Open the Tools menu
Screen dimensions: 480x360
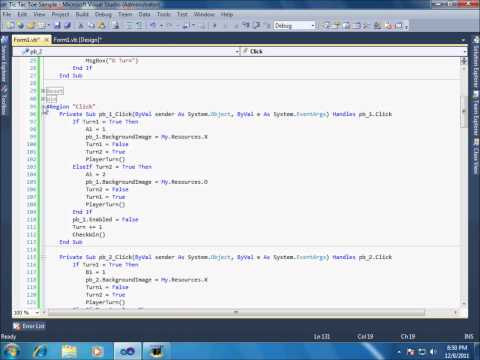[x=163, y=14]
